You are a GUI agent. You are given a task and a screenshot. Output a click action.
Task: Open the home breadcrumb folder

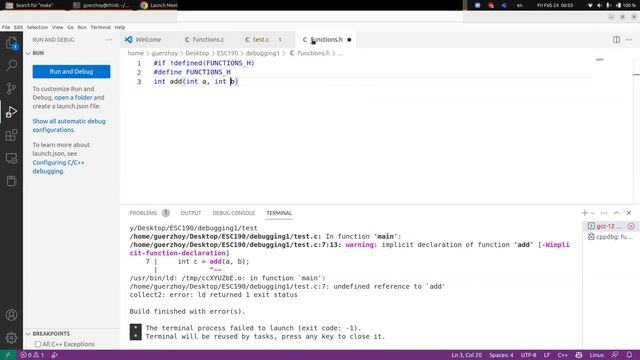tap(136, 53)
